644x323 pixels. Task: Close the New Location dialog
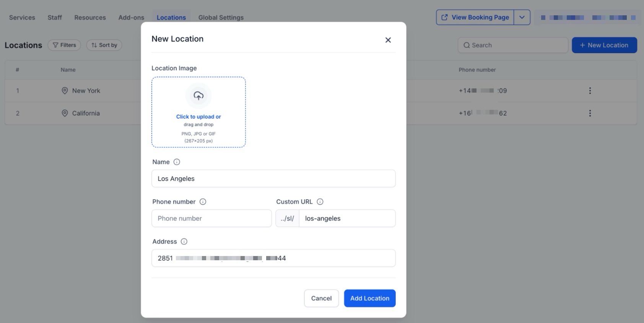pyautogui.click(x=388, y=40)
